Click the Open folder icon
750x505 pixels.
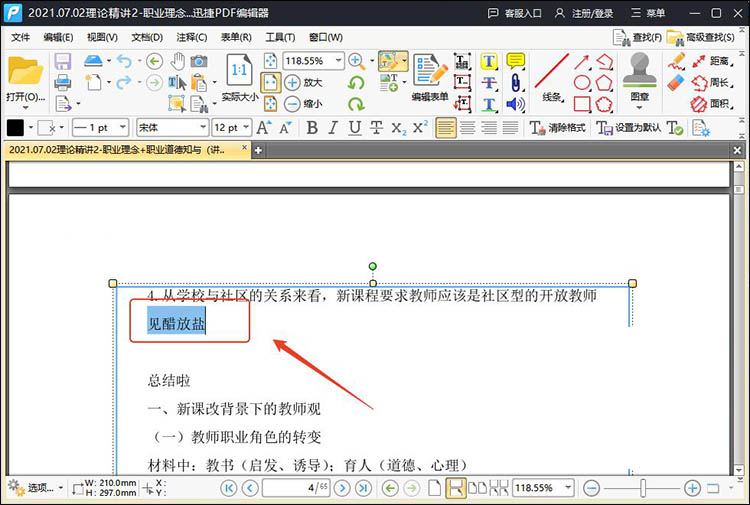tap(25, 71)
